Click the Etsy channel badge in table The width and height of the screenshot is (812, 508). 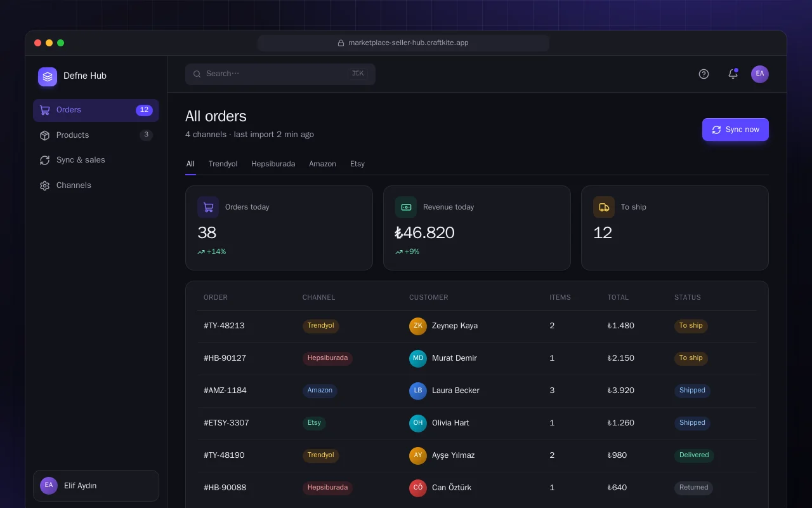314,423
